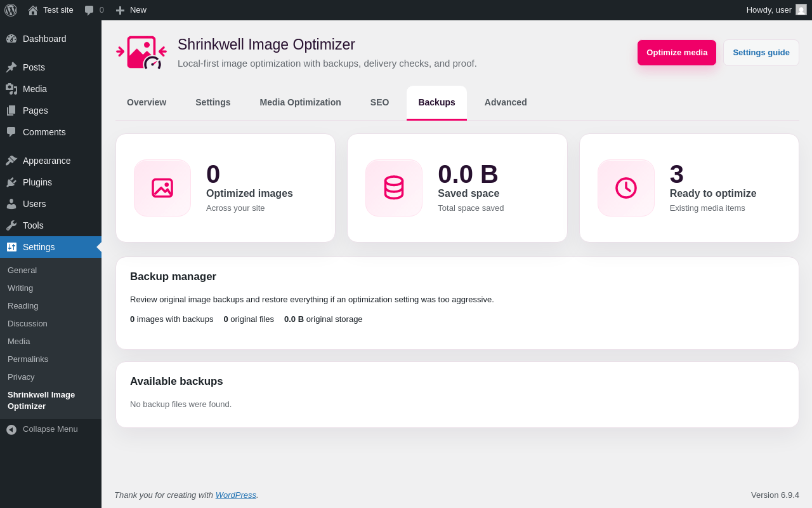This screenshot has height=508, width=812.
Task: Click the Shrinkwell Image Optimizer logo
Action: click(141, 52)
